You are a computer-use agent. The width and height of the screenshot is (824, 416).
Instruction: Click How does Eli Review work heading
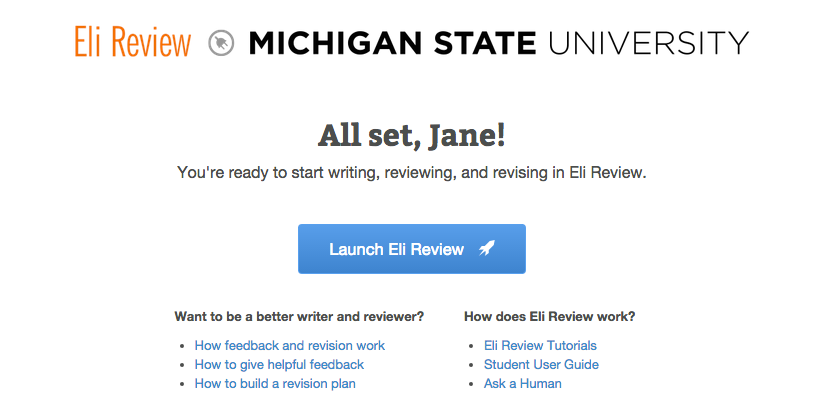click(549, 317)
